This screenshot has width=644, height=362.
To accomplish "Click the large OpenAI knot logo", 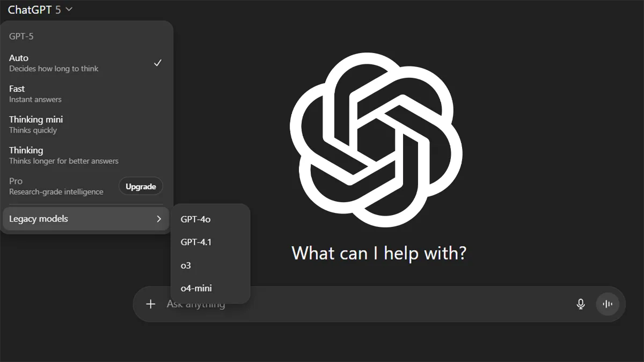I will [x=376, y=139].
